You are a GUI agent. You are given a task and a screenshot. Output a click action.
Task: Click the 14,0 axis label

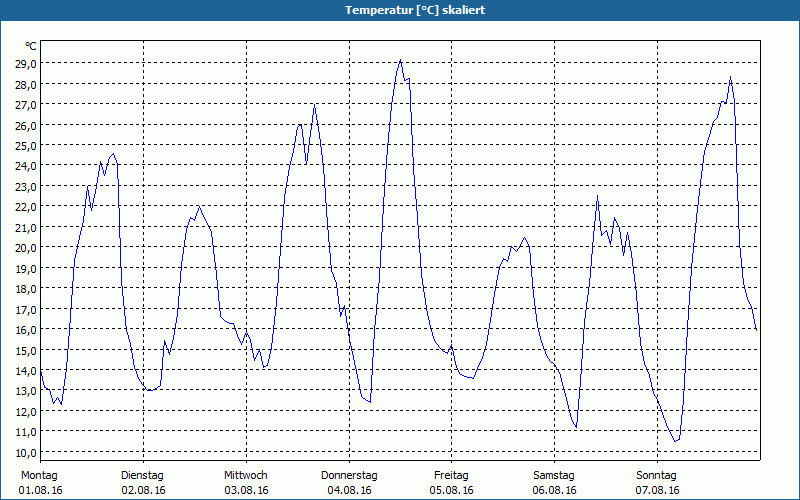tap(26, 370)
